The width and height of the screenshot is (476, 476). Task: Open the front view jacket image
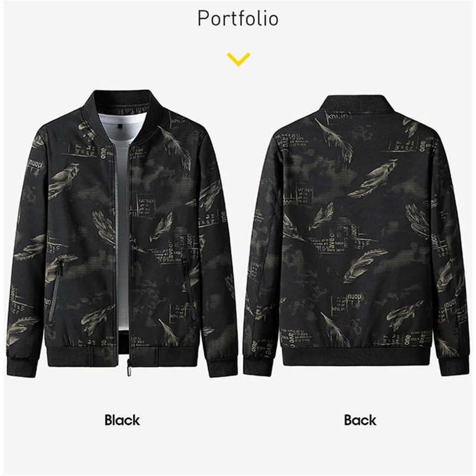(122, 233)
